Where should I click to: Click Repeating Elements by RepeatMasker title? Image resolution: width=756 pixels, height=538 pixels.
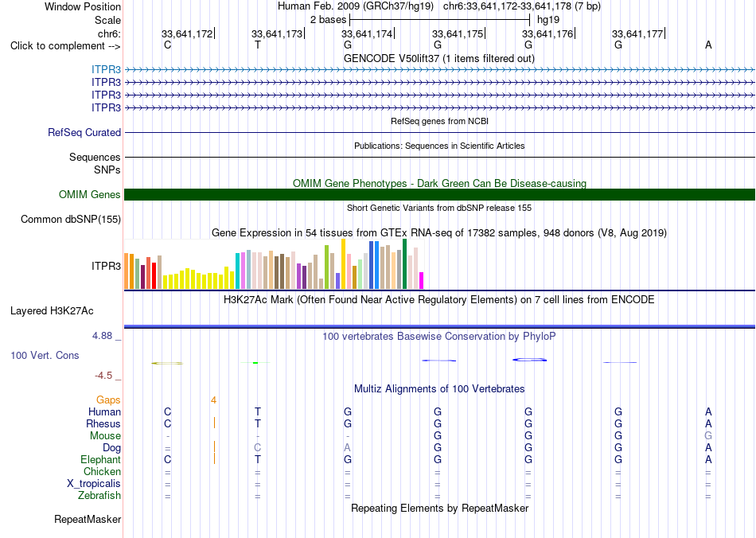(439, 508)
